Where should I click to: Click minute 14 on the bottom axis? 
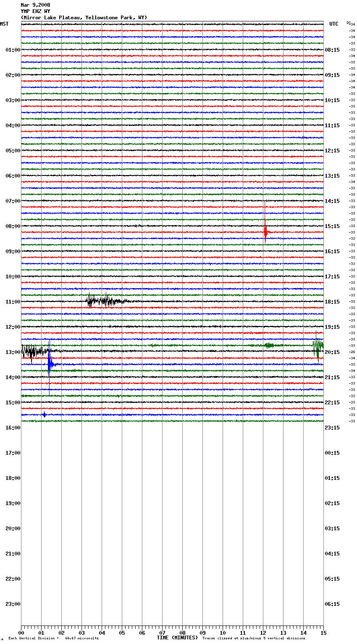[303, 633]
